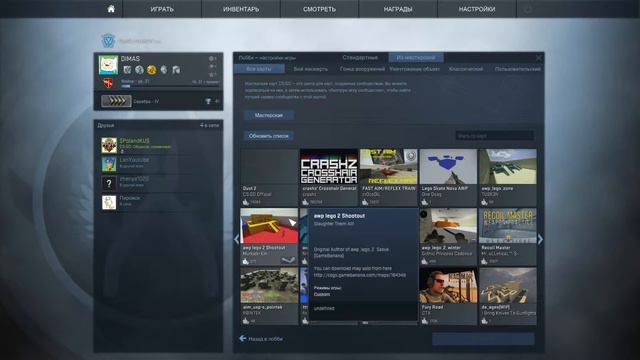Select the Dust 2 map card
The width and height of the screenshot is (640, 360).
(269, 178)
